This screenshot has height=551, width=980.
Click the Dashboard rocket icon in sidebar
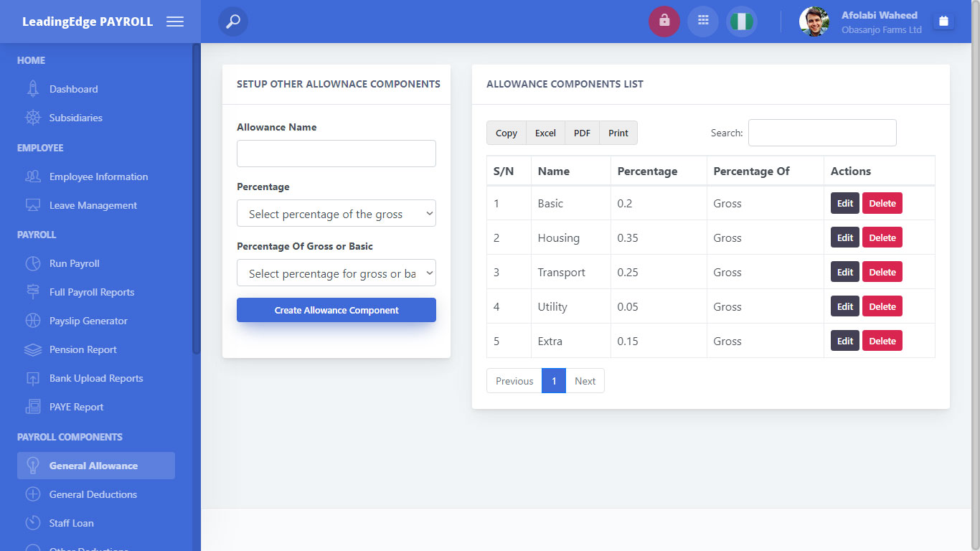click(33, 89)
